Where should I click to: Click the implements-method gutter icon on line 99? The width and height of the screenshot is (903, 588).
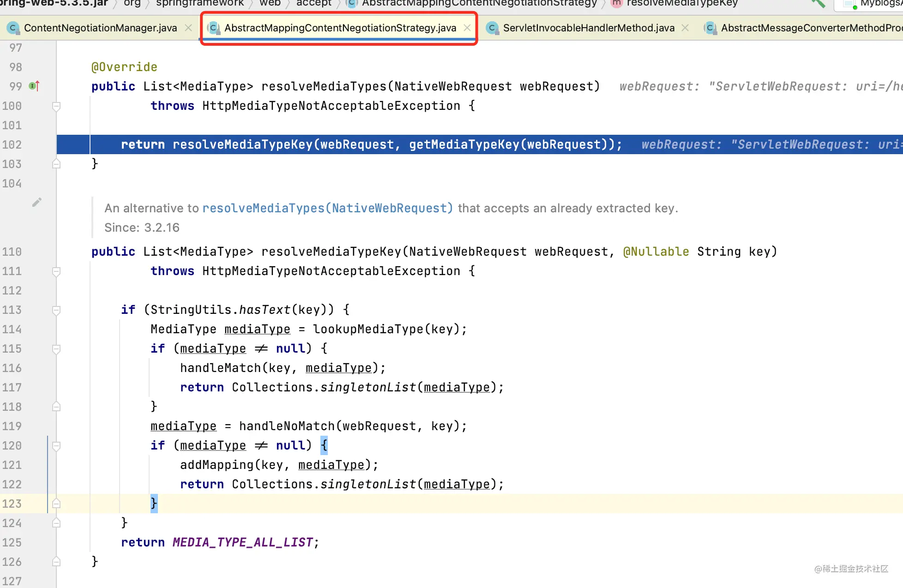[x=34, y=86]
